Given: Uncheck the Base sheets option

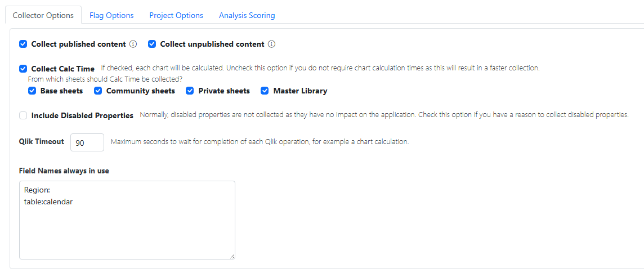Looking at the screenshot, I should (x=32, y=91).
